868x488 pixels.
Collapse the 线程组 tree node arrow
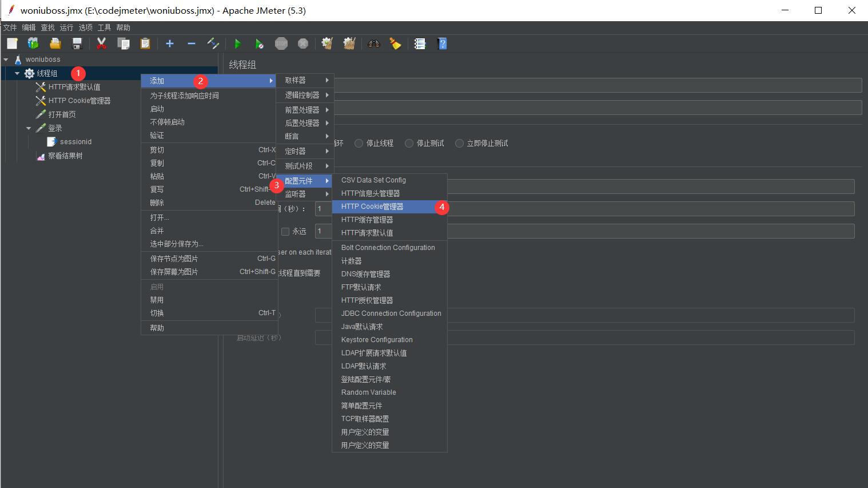click(x=17, y=73)
